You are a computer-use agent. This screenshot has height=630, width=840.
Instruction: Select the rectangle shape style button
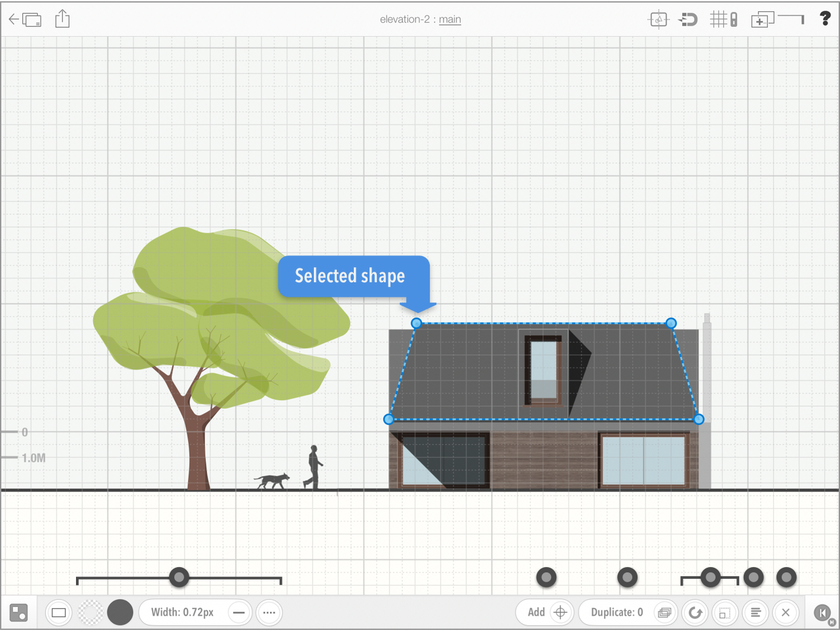point(59,612)
